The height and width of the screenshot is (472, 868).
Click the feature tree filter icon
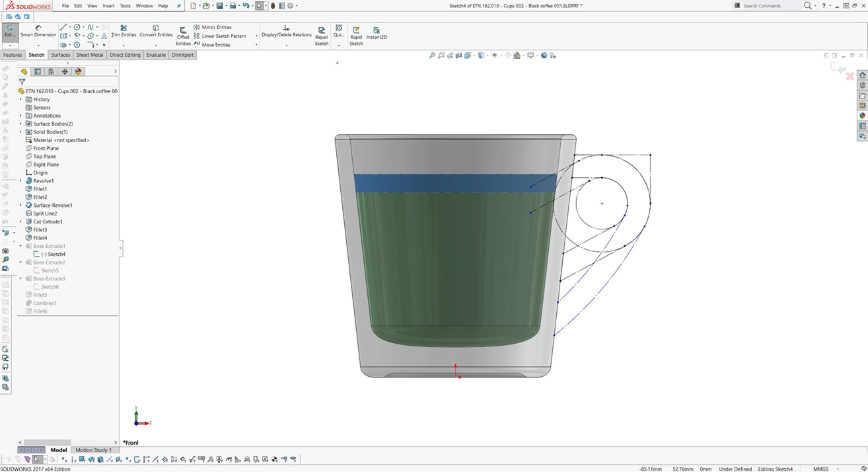(22, 82)
